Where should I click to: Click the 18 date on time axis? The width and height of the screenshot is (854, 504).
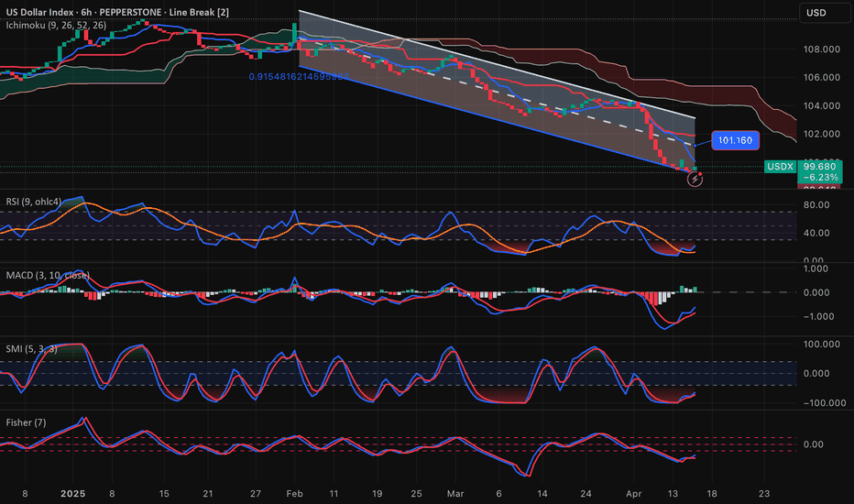[712, 494]
